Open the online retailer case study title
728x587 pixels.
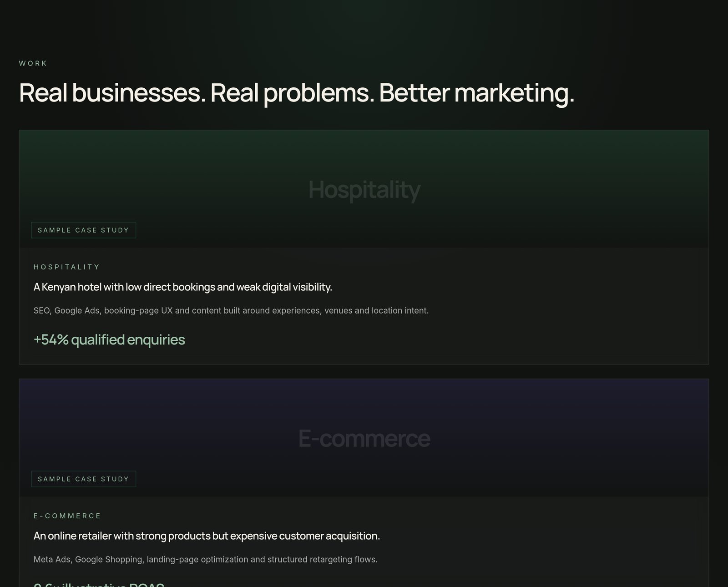(207, 536)
